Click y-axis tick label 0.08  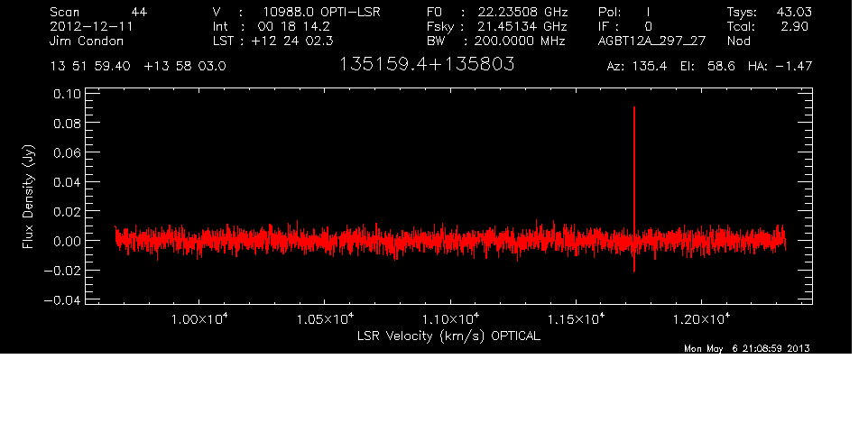click(x=67, y=123)
